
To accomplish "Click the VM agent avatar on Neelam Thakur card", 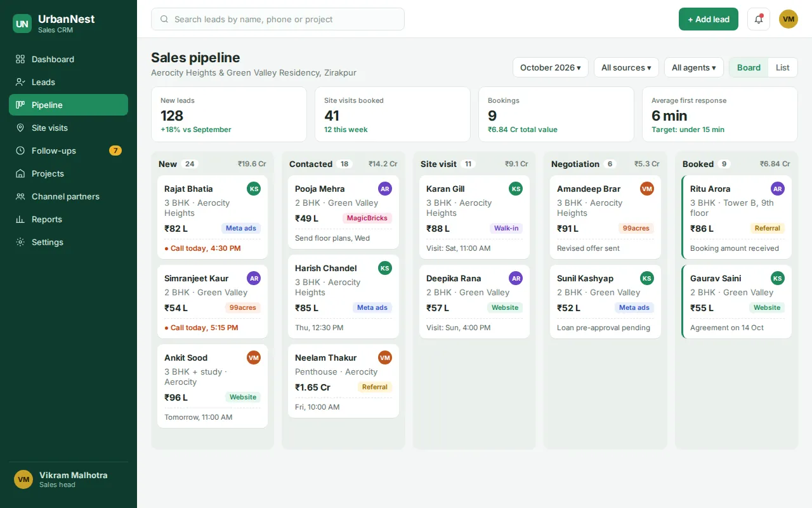I will click(x=385, y=358).
